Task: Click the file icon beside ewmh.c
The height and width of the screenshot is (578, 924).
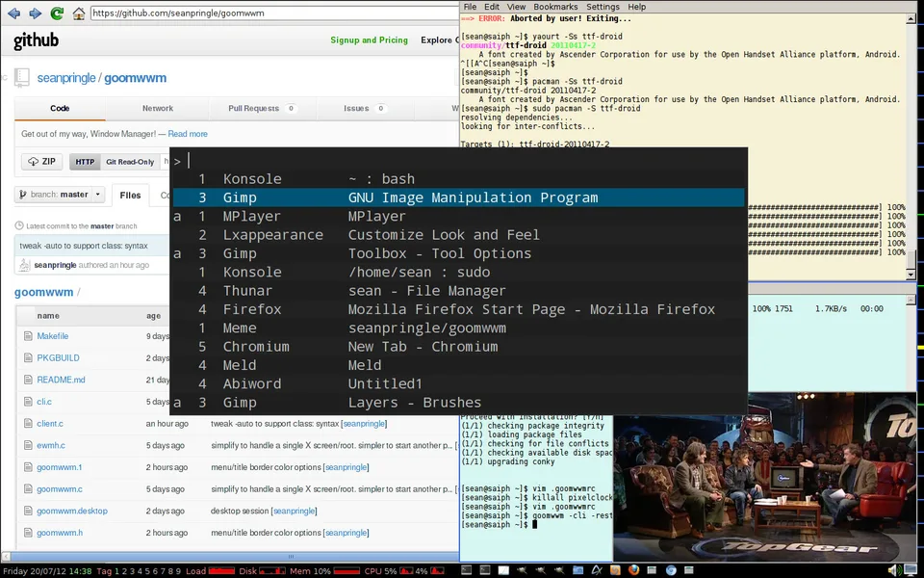Action: [28, 445]
